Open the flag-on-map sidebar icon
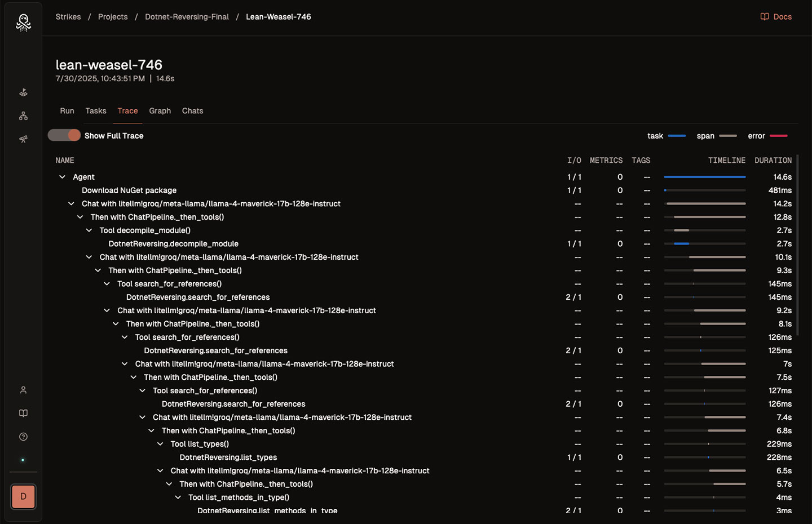The height and width of the screenshot is (524, 812). [23, 92]
